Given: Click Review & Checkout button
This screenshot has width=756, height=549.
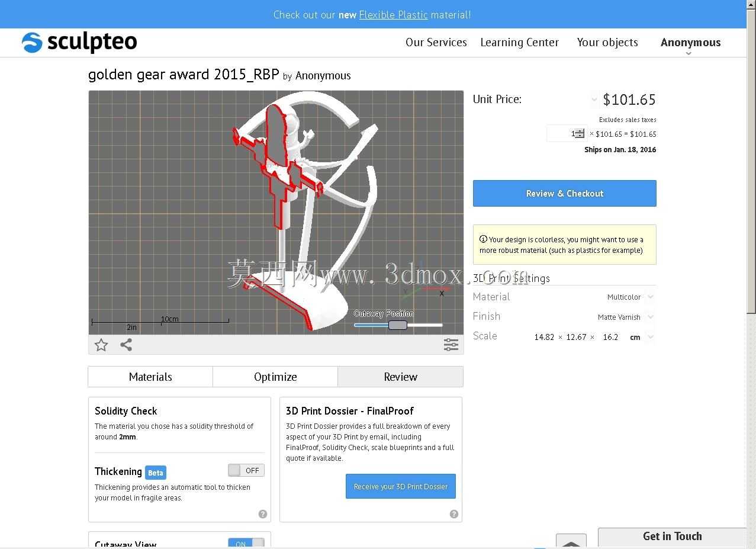Looking at the screenshot, I should pyautogui.click(x=565, y=193).
